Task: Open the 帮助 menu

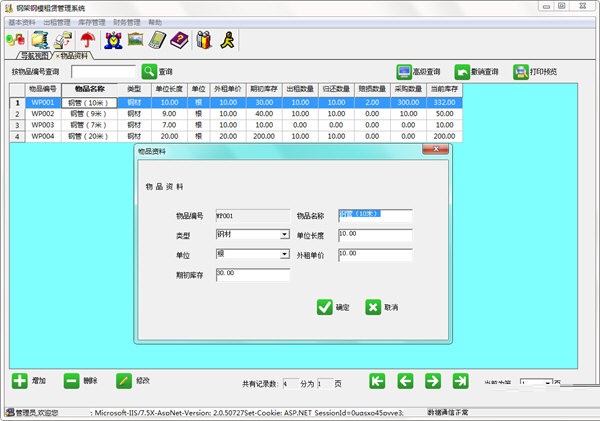Action: 155,23
